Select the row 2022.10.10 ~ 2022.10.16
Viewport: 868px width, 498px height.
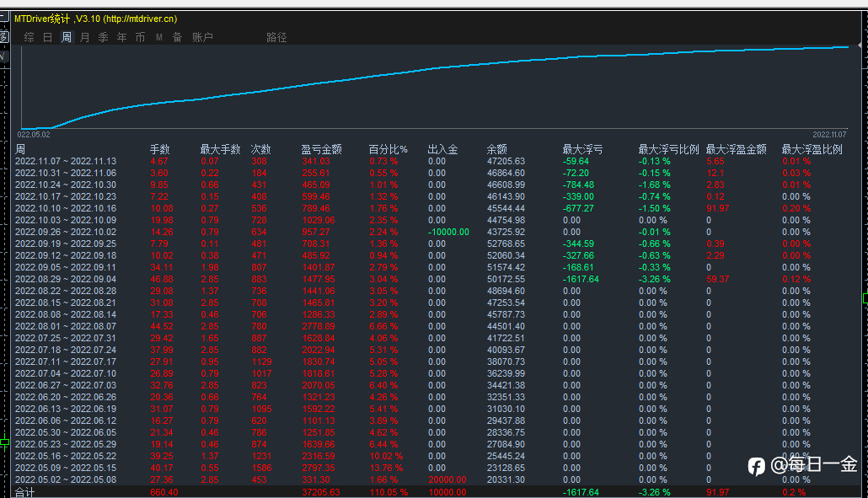coord(435,208)
